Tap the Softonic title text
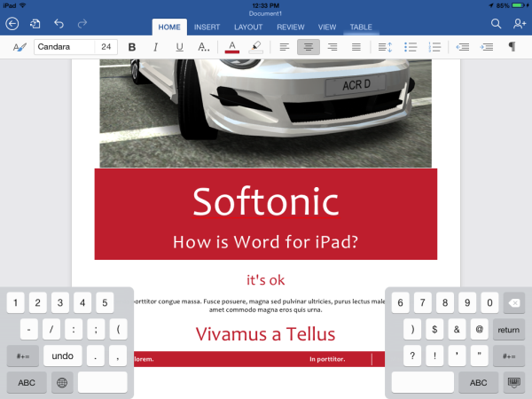 266,202
